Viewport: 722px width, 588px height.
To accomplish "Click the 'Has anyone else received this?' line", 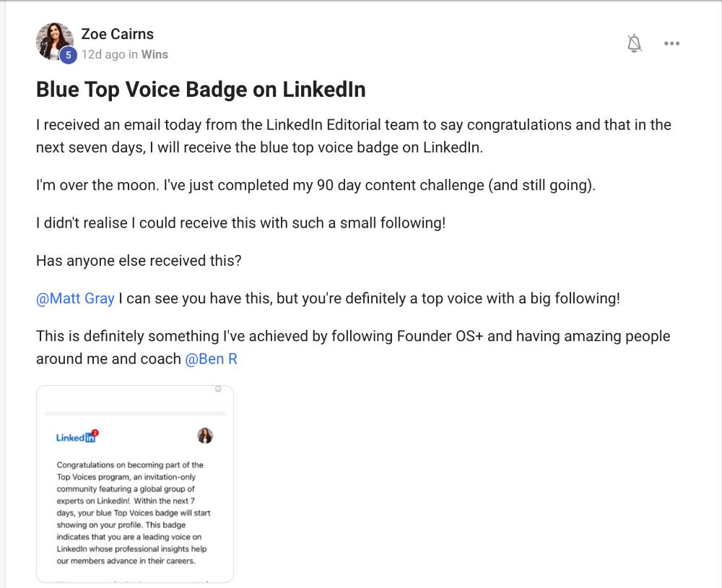I will (139, 261).
